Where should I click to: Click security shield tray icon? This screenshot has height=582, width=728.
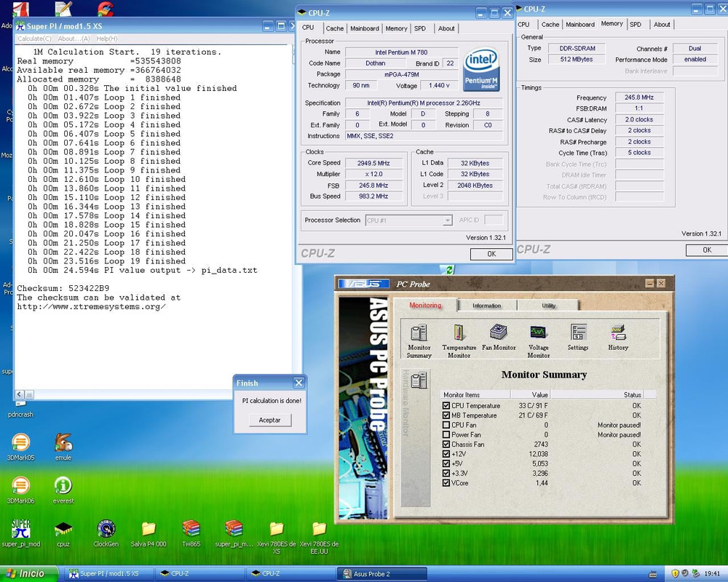point(676,574)
